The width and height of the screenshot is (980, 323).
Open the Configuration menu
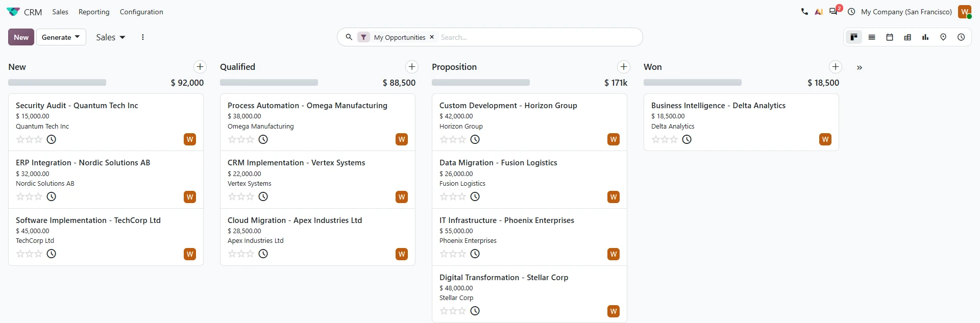[x=141, y=12]
